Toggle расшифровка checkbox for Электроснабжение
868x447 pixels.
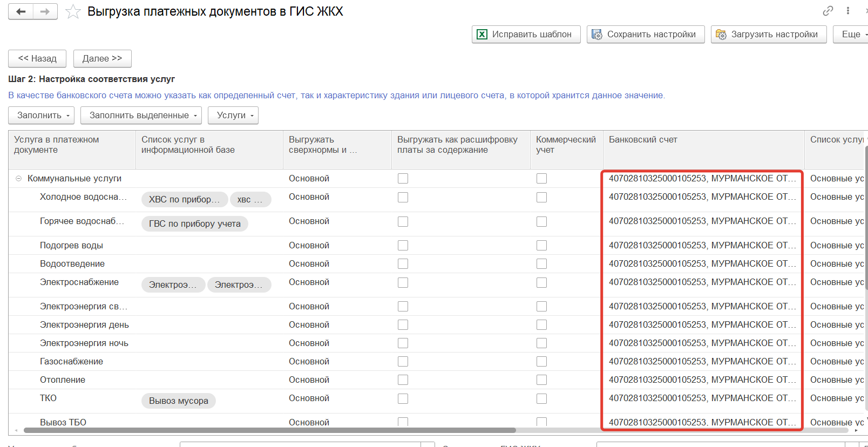pyautogui.click(x=403, y=283)
